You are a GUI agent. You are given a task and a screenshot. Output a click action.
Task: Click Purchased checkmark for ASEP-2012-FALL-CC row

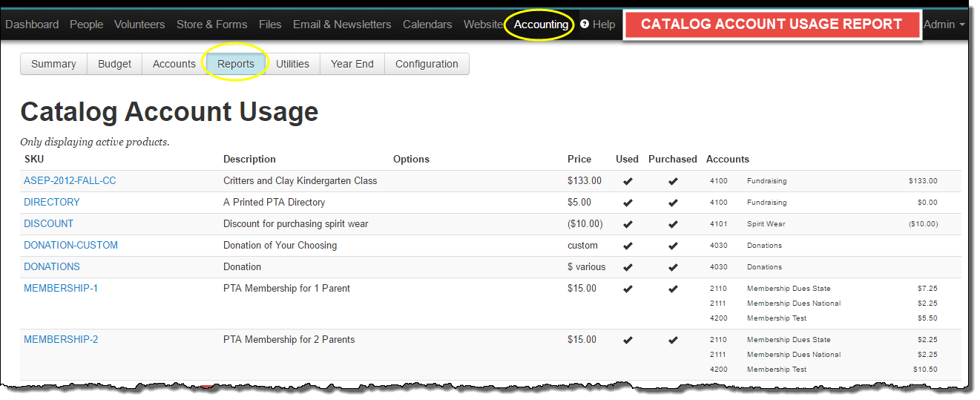pos(673,181)
